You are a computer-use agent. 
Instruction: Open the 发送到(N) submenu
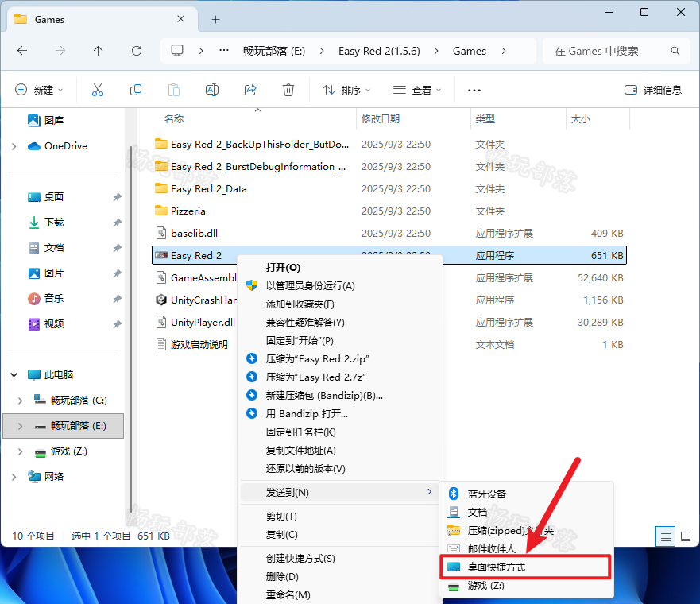[x=340, y=492]
